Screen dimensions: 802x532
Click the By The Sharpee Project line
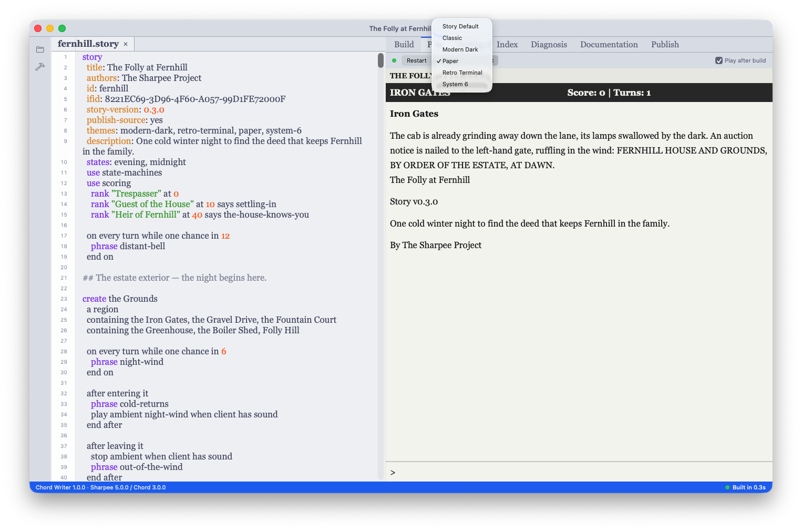pos(435,245)
